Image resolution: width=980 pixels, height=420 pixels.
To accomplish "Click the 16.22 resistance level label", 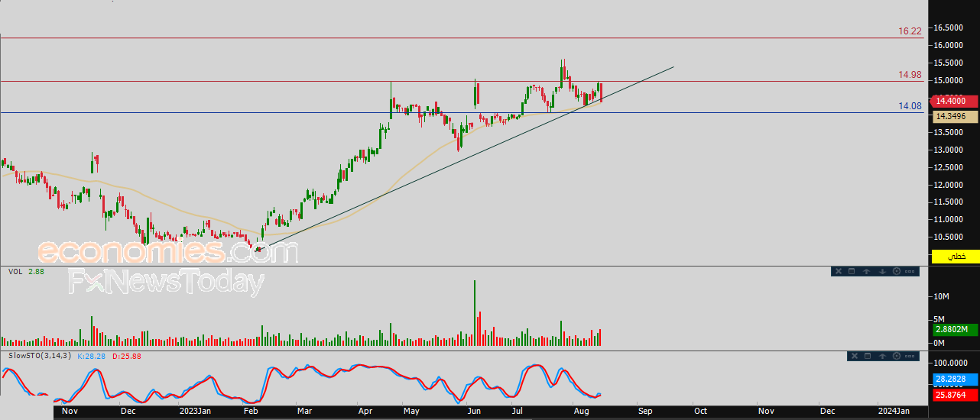I will pyautogui.click(x=910, y=31).
